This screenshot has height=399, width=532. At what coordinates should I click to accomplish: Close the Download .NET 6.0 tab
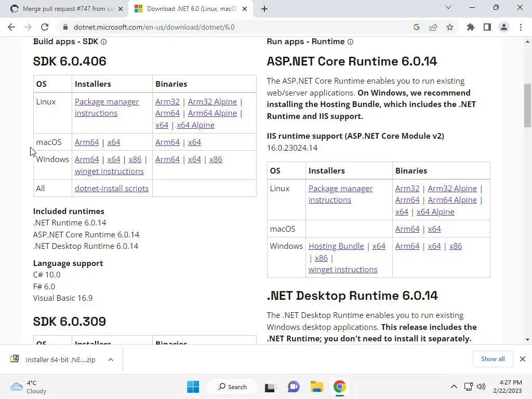tap(245, 9)
